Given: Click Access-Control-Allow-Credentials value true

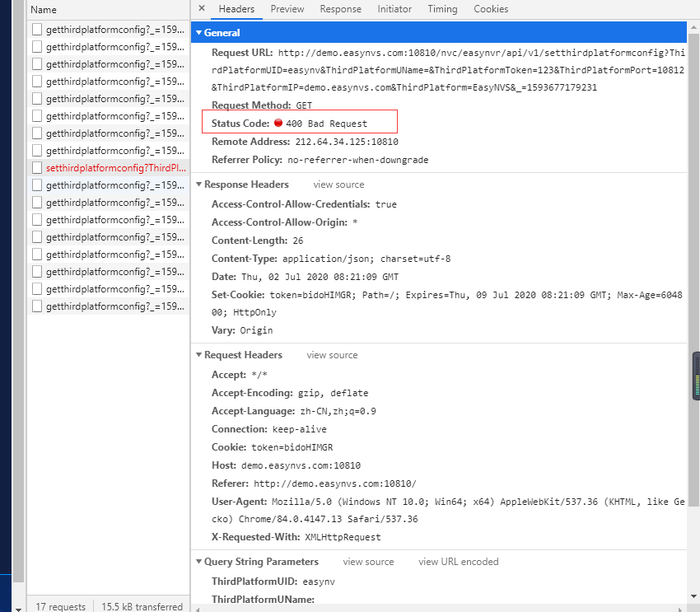Looking at the screenshot, I should [385, 204].
